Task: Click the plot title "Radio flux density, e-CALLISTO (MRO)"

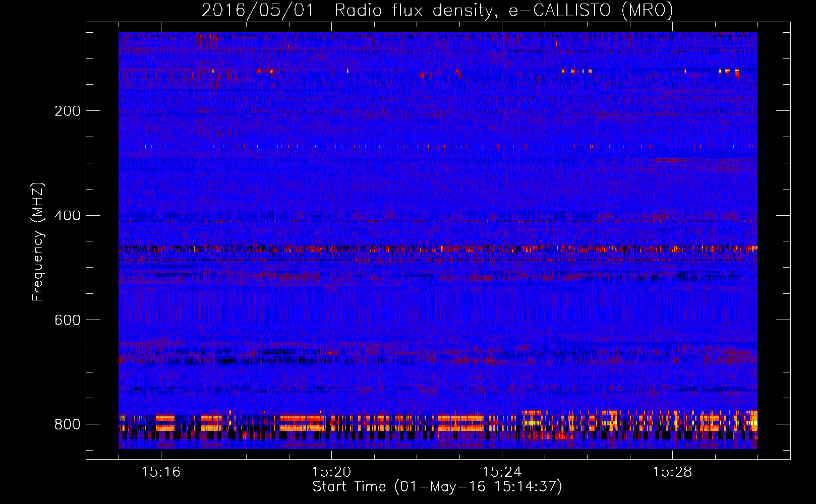Action: point(503,11)
